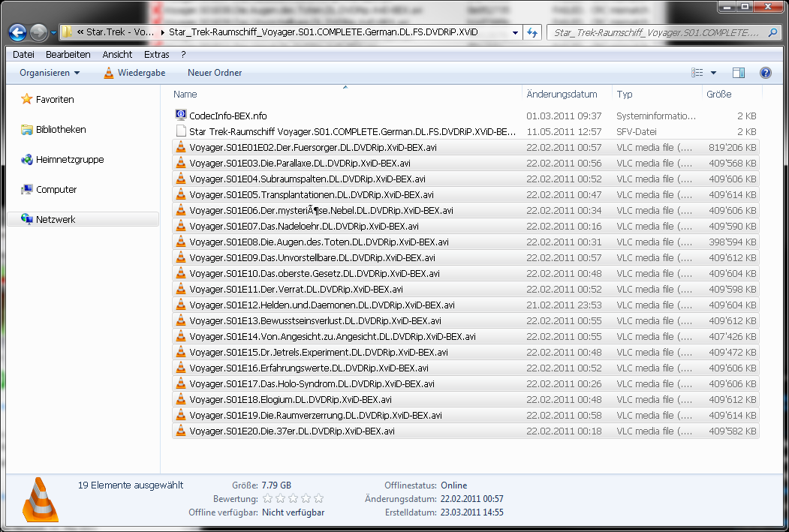Click VLC icon of S01E03 Die Parallaxe
The image size is (789, 532).
[181, 163]
